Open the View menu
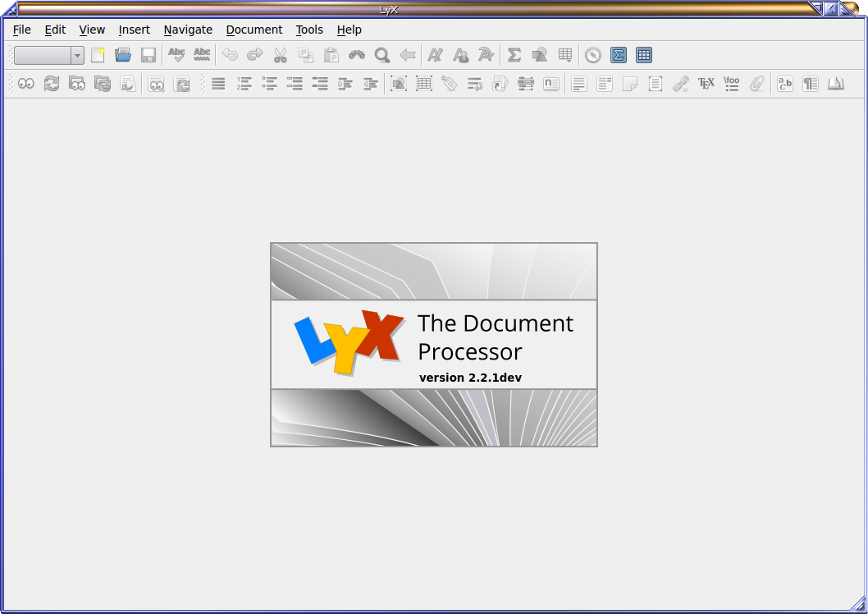Image resolution: width=868 pixels, height=614 pixels. coord(92,30)
